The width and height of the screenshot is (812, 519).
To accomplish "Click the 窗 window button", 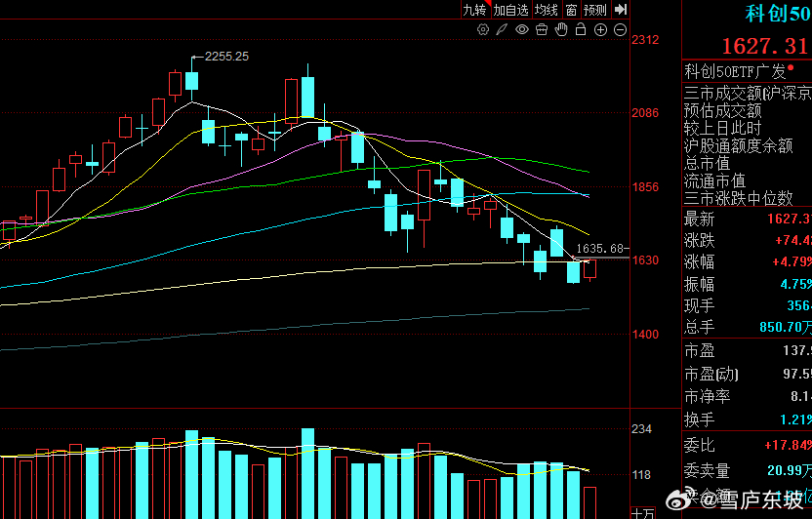I will pyautogui.click(x=571, y=10).
